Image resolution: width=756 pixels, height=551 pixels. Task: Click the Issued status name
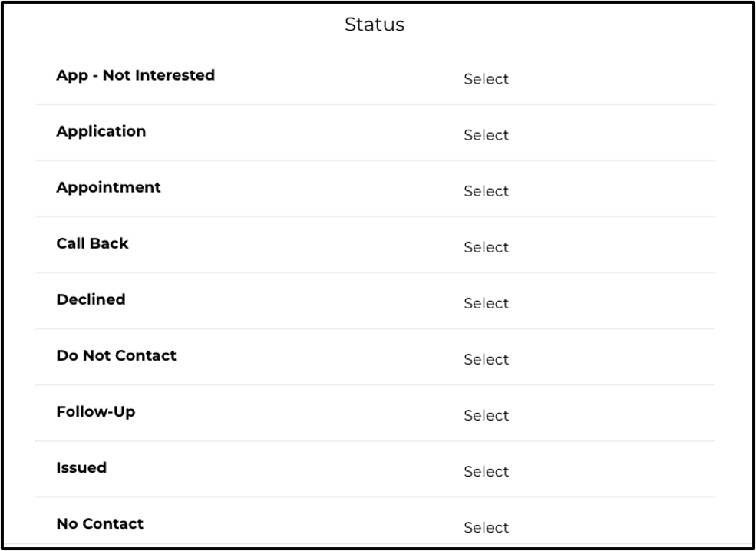point(81,467)
